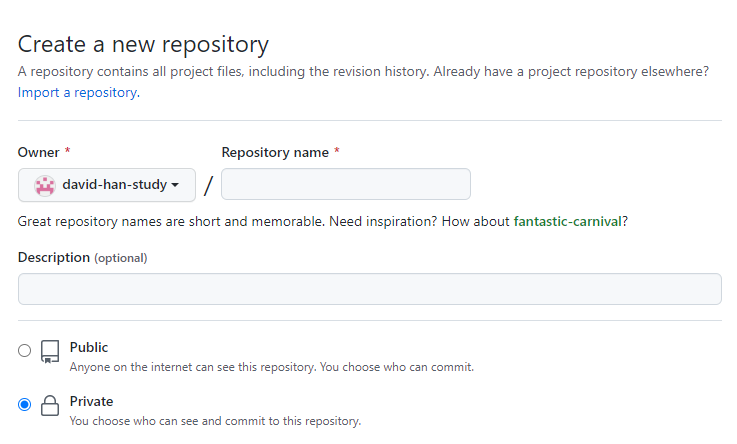Click the slash separator between owner and name

pos(208,185)
